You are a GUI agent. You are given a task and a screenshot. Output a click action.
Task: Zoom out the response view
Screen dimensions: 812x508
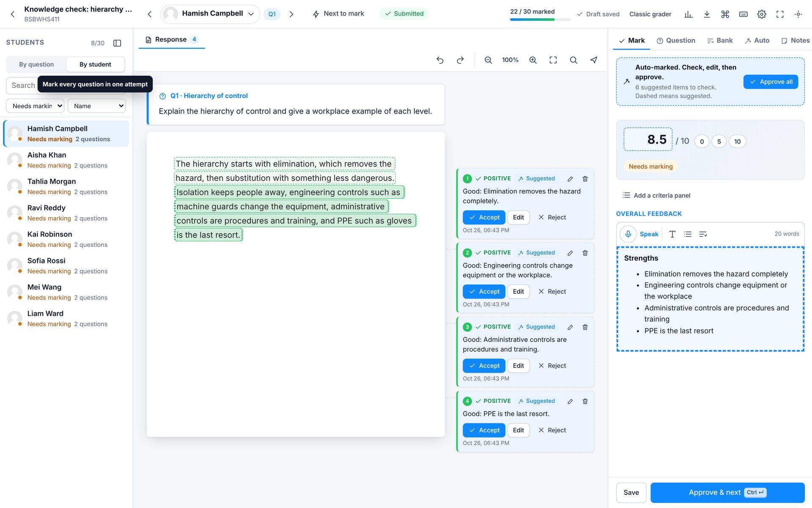click(488, 60)
